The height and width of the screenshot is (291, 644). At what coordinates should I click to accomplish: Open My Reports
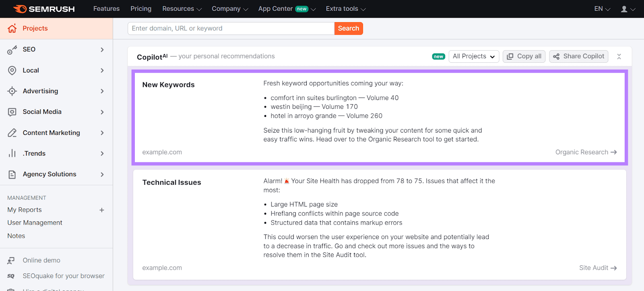(25, 210)
